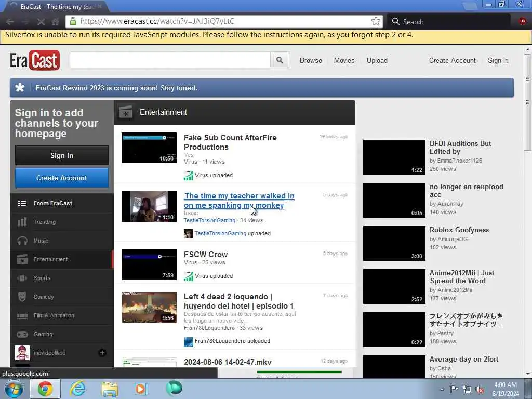Image resolution: width=532 pixels, height=399 pixels.
Task: Click mevideolikee channel avatar
Action: click(22, 353)
